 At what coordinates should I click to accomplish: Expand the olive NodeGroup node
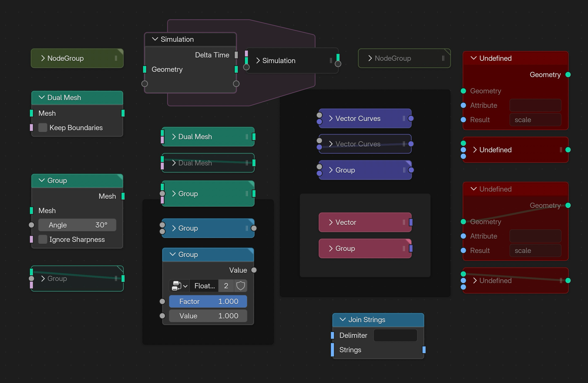click(43, 58)
